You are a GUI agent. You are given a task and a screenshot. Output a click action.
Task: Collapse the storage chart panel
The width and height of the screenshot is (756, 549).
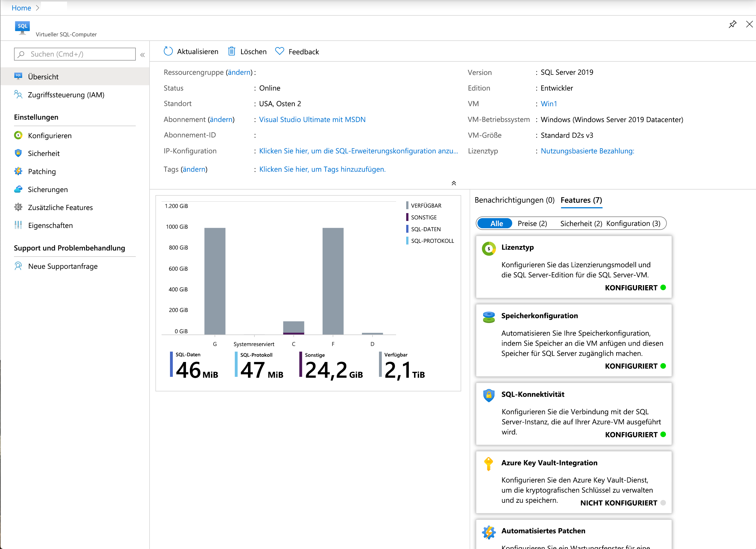click(x=454, y=183)
